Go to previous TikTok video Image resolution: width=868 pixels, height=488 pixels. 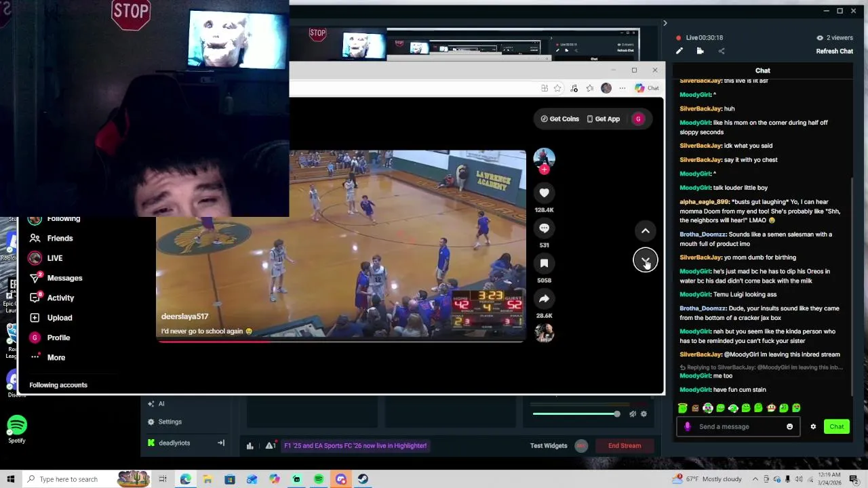point(646,231)
